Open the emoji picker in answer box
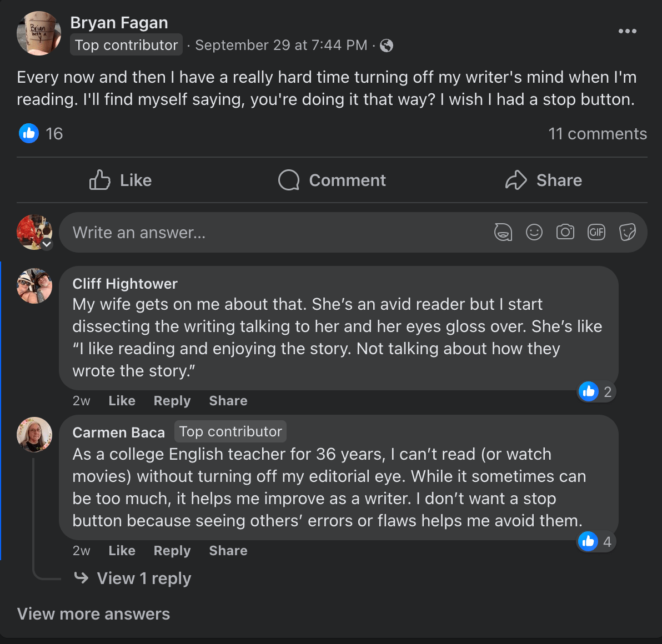 coord(534,232)
